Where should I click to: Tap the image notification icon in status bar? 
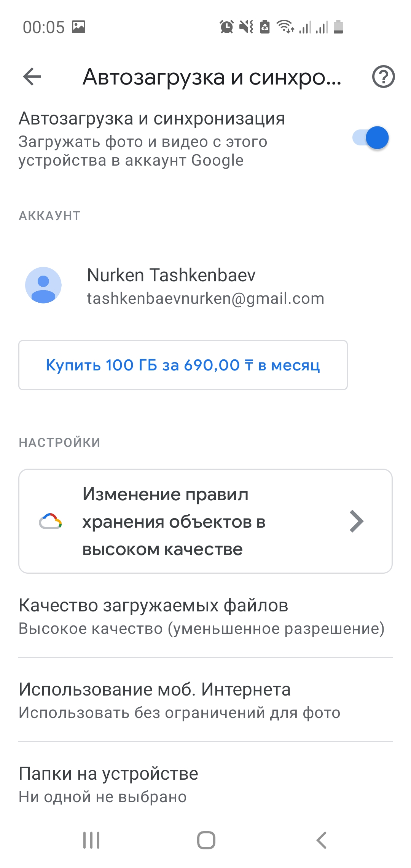(79, 27)
